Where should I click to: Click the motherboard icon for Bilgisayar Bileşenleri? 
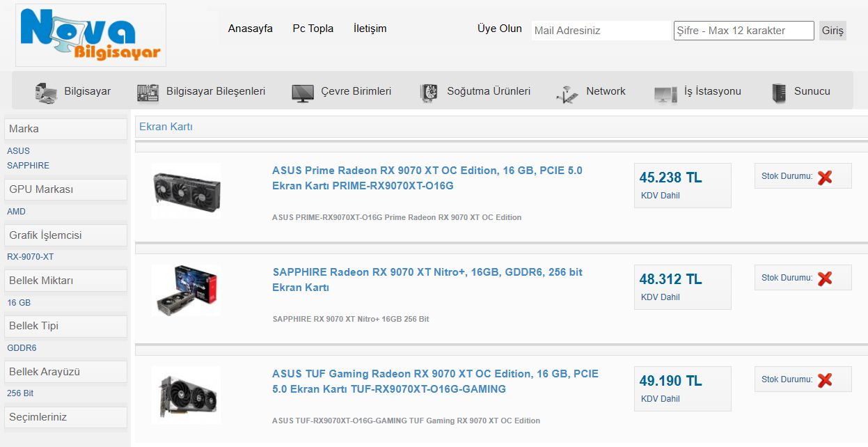pos(148,92)
